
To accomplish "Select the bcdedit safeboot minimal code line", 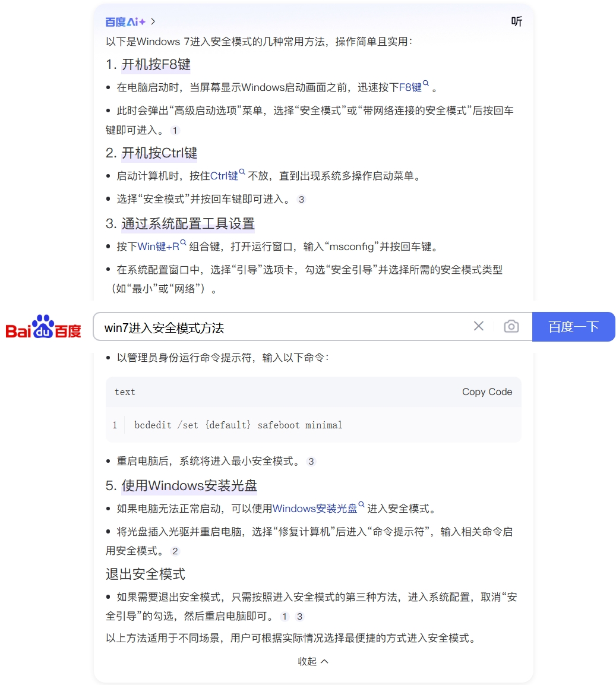I will (x=238, y=425).
